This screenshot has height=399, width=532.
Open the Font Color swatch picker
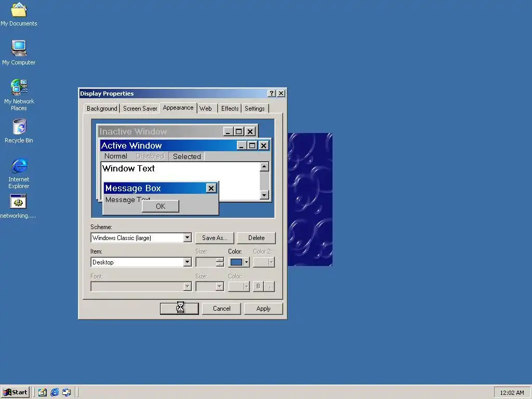(x=239, y=286)
